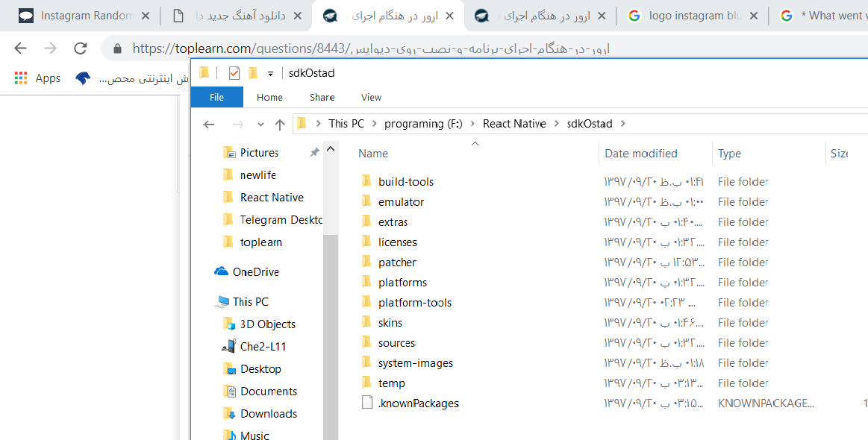Screen dimensions: 868x440
Task: Expand chevron after sdkOstad in address bar
Action: pos(622,124)
